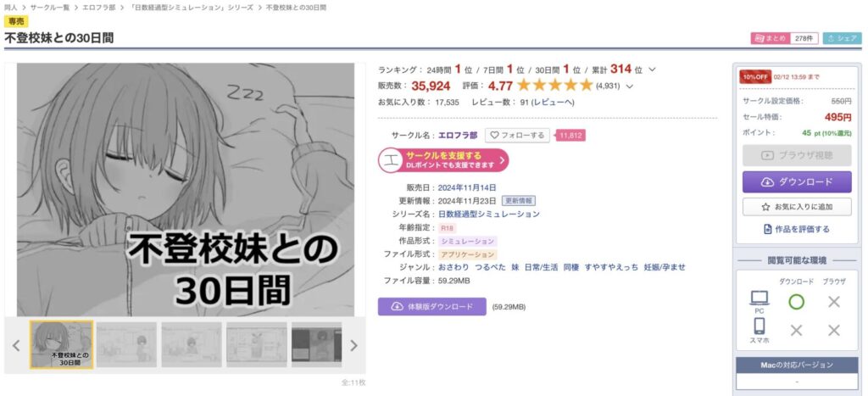The image size is (868, 396).
Task: Open the 日数経過型シミュレーション series link
Action: pyautogui.click(x=489, y=214)
